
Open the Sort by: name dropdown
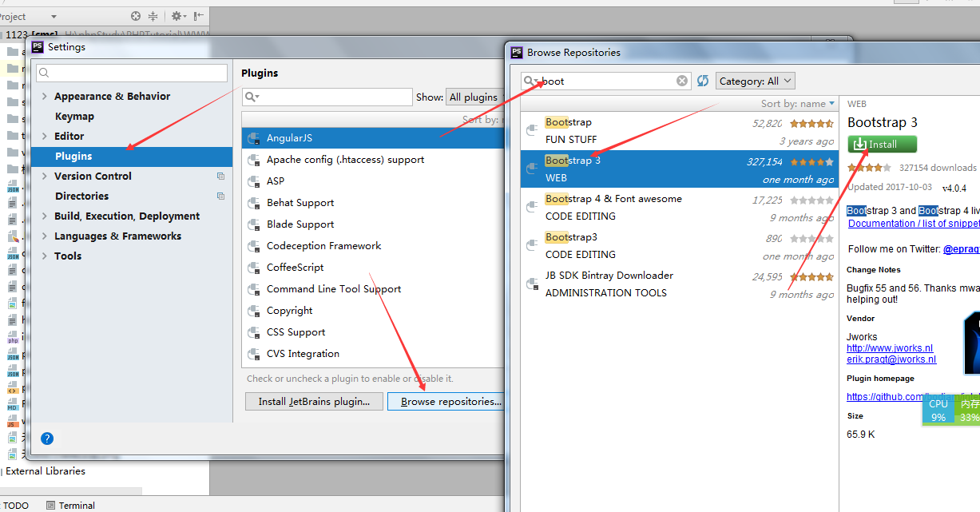pos(797,104)
